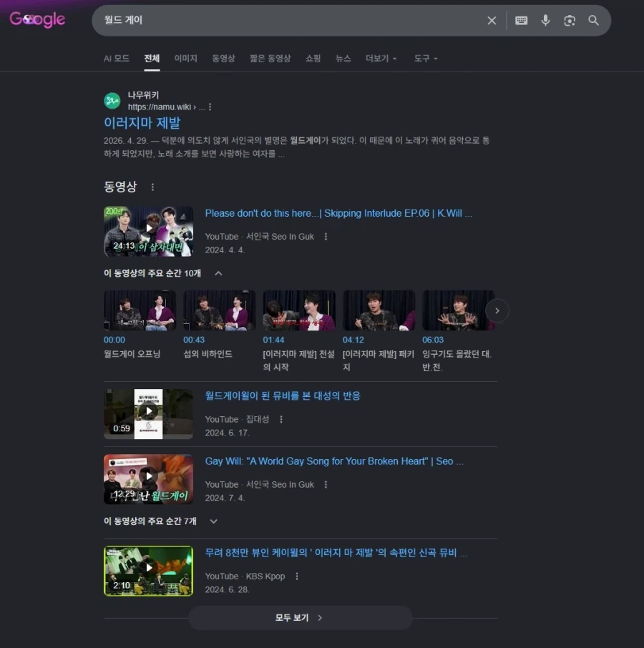This screenshot has height=648, width=644.
Task: Open Please don't do this here video link
Action: [338, 213]
